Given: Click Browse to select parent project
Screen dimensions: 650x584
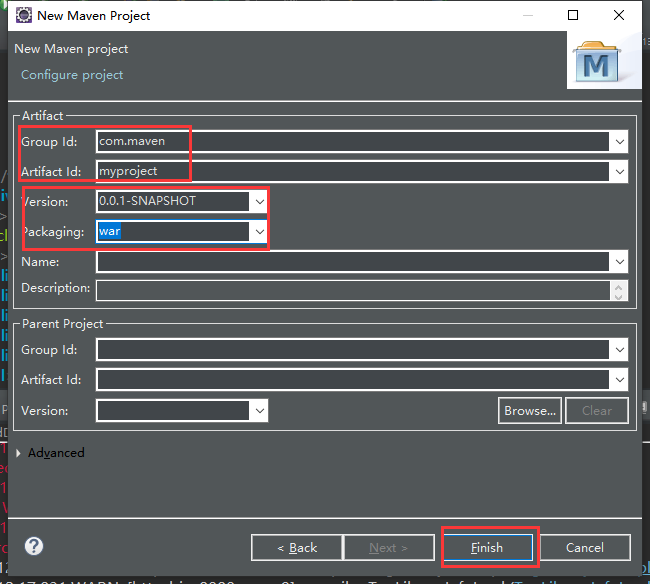Looking at the screenshot, I should [x=530, y=411].
